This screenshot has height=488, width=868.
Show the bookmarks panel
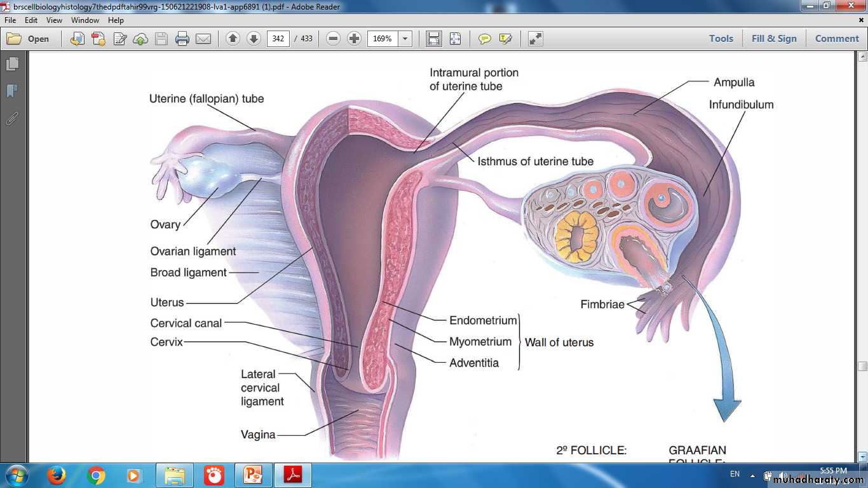tap(12, 91)
